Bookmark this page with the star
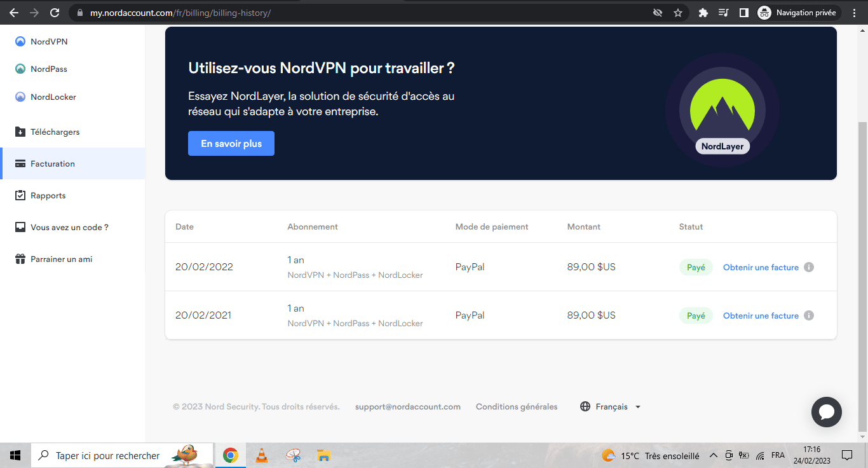Screen dimensions: 868x468 tap(678, 13)
